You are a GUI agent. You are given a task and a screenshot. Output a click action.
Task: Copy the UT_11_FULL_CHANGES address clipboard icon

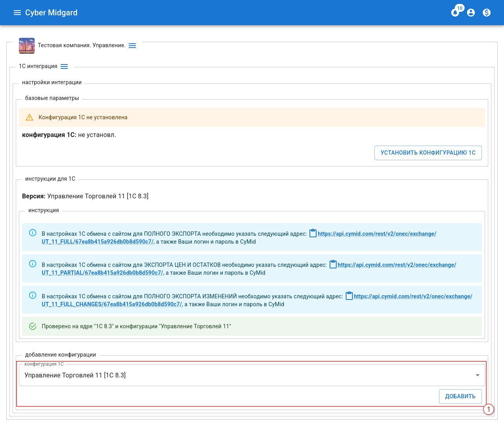pos(349,296)
